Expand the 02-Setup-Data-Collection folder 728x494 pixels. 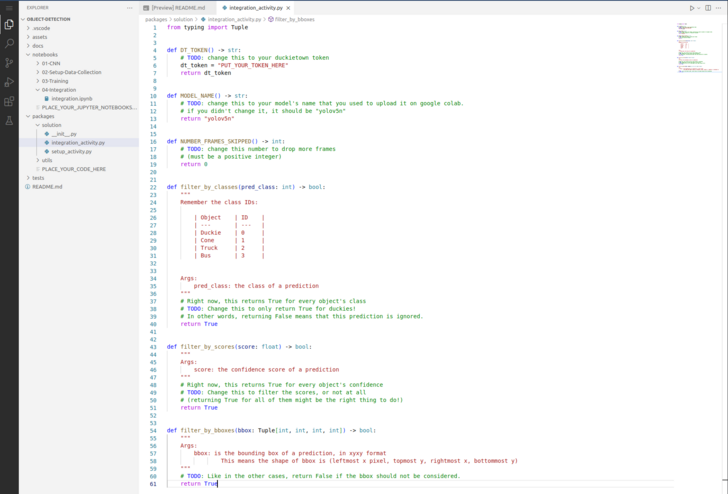[71, 72]
